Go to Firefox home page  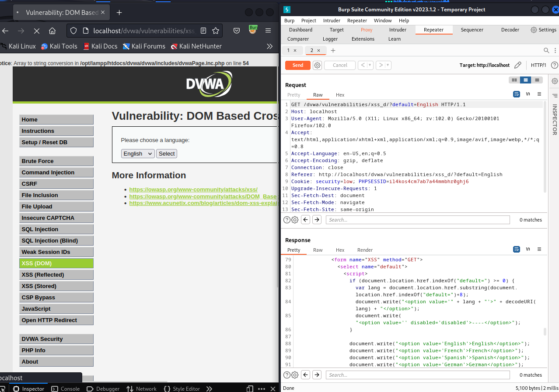point(52,31)
